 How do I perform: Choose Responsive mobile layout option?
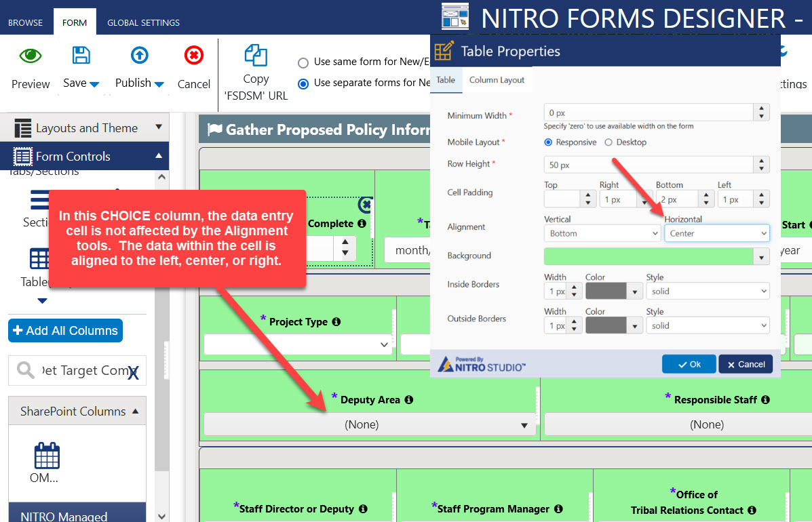point(548,142)
